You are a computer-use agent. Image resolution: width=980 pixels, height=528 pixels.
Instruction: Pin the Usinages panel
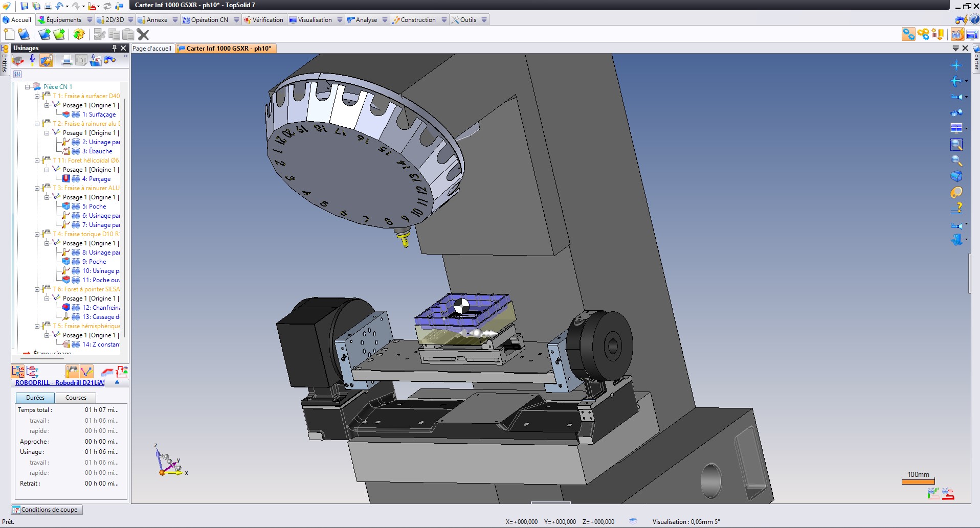[114, 48]
